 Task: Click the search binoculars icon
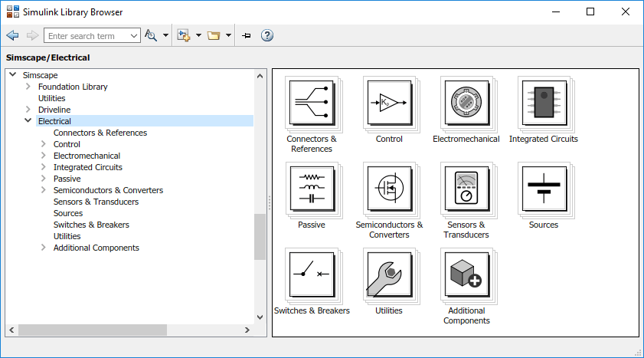point(151,36)
